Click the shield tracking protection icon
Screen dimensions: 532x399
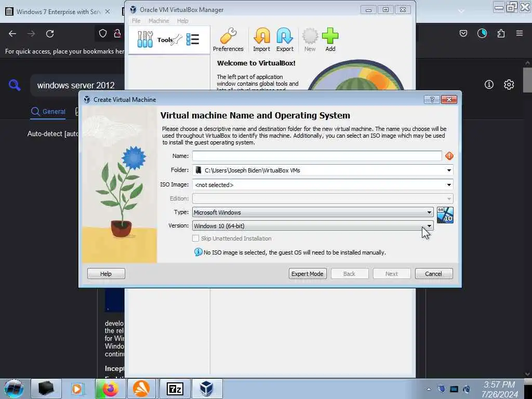pyautogui.click(x=103, y=33)
